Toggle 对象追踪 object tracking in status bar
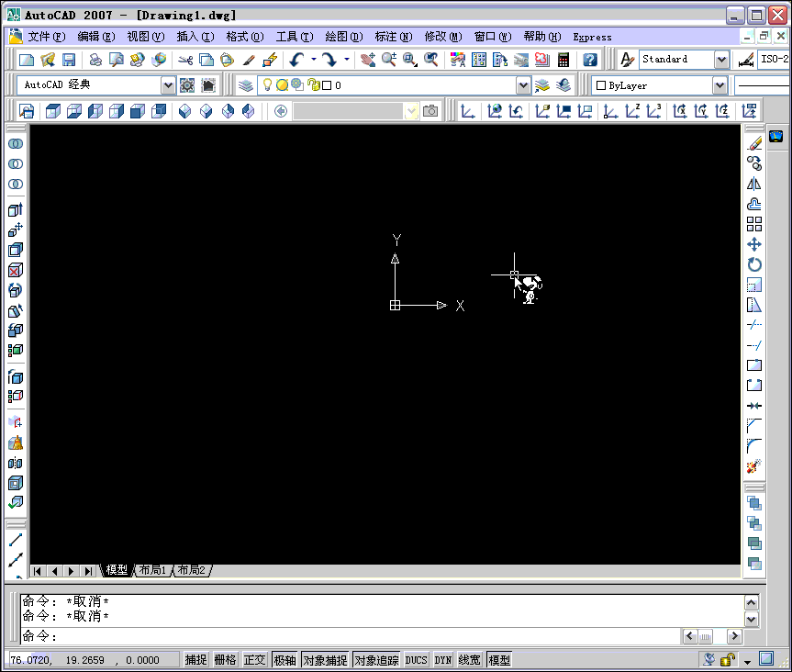Viewport: 792px width, 672px height. tap(376, 660)
